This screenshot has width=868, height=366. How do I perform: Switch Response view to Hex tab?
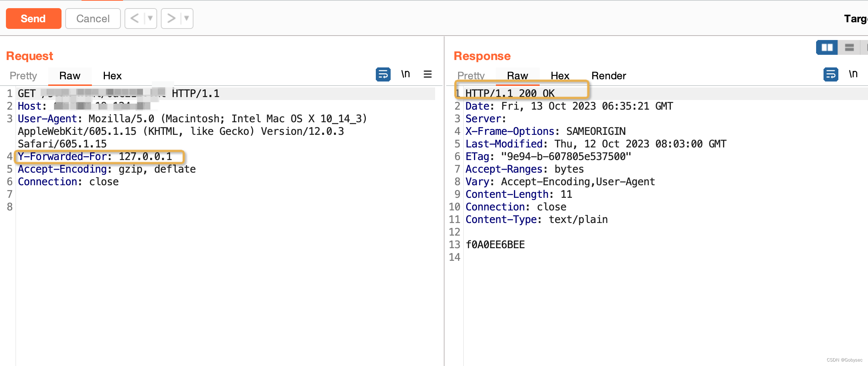560,76
